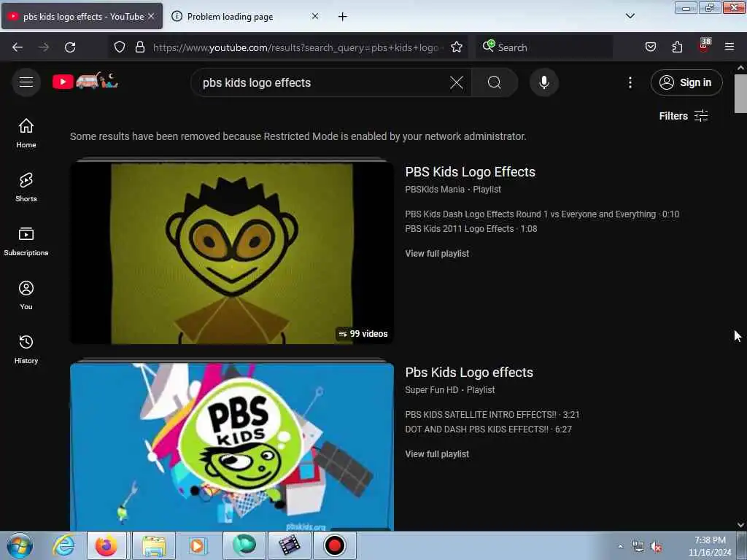Open the yellow Dash face playlist thumbnail
The width and height of the screenshot is (747, 560).
click(x=232, y=253)
